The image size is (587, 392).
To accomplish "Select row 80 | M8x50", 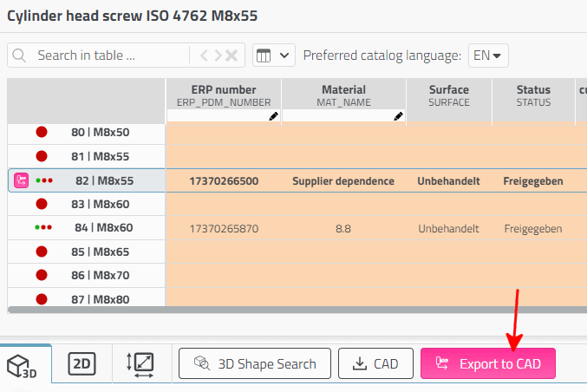I will coord(100,133).
